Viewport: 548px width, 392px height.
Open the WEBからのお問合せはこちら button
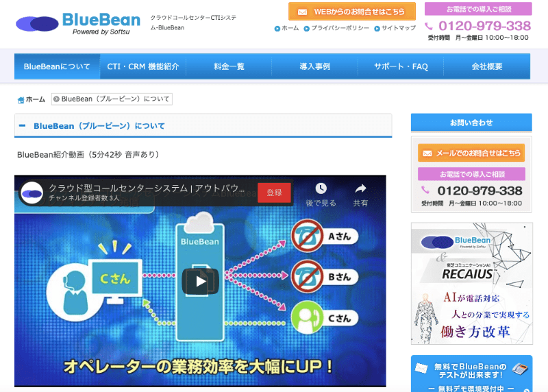point(352,12)
